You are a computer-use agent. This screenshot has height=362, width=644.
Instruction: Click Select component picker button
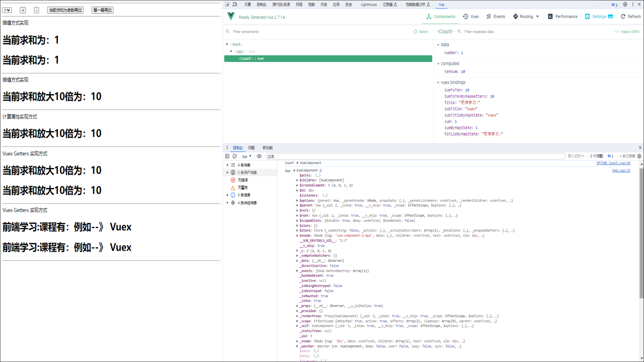[x=421, y=32]
